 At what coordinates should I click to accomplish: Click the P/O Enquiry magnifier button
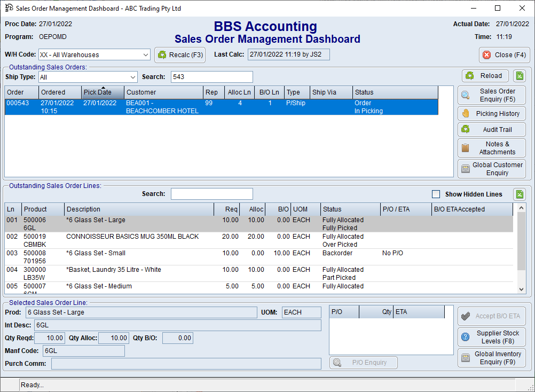click(x=363, y=362)
